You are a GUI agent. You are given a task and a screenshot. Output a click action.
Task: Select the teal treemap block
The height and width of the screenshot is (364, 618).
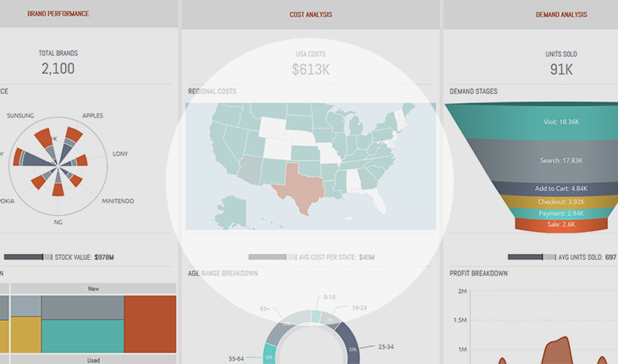pos(83,336)
